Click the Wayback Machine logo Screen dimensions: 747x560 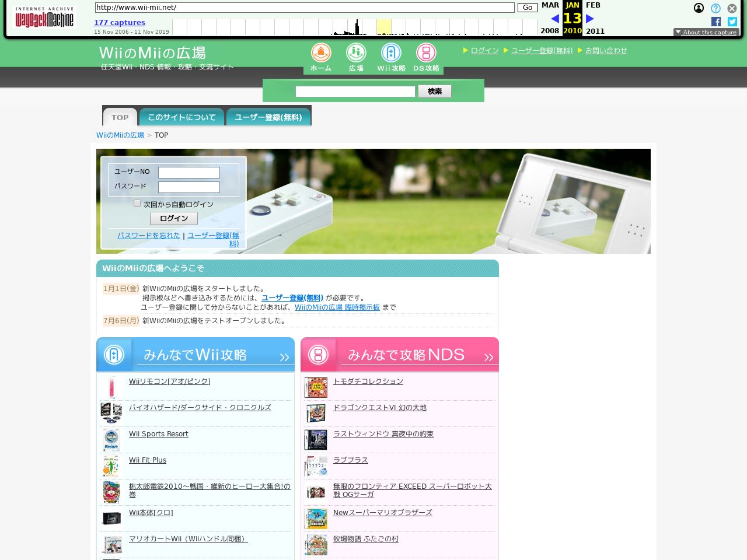click(44, 17)
